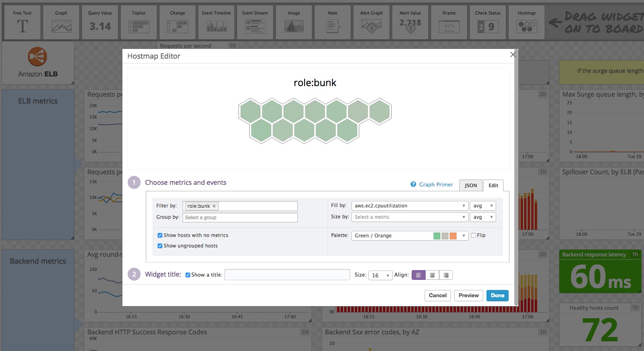Viewport: 644px width, 351px height.
Task: Remove the role:bunk filter tag
Action: pos(214,206)
